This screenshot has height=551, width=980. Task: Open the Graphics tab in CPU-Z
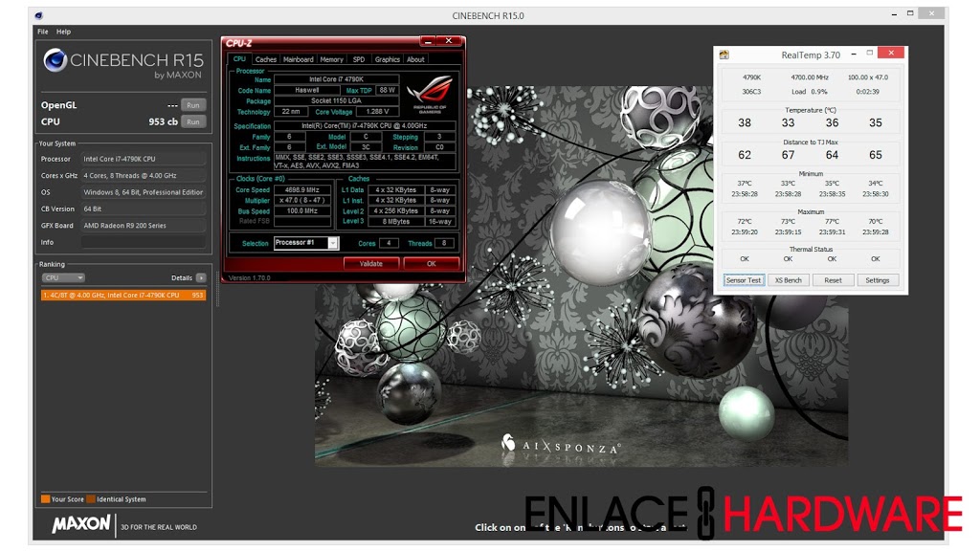tap(387, 59)
